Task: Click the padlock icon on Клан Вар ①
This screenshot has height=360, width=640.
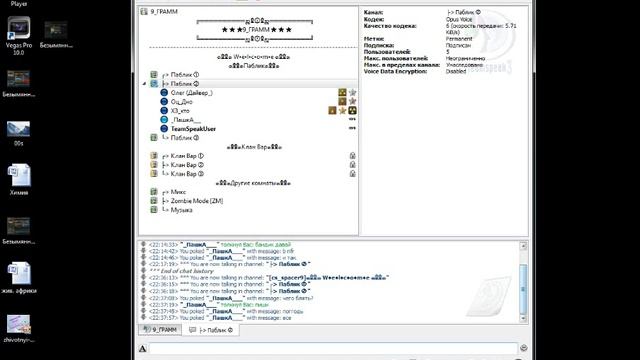Action: [x=353, y=156]
